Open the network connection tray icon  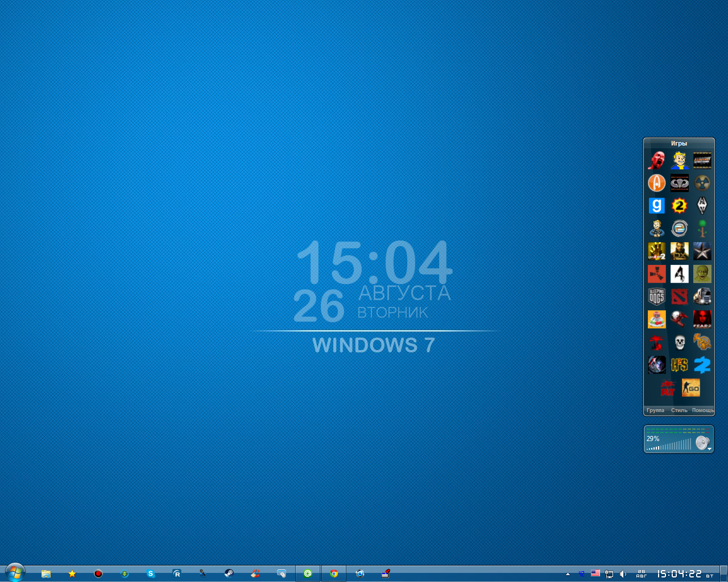609,574
